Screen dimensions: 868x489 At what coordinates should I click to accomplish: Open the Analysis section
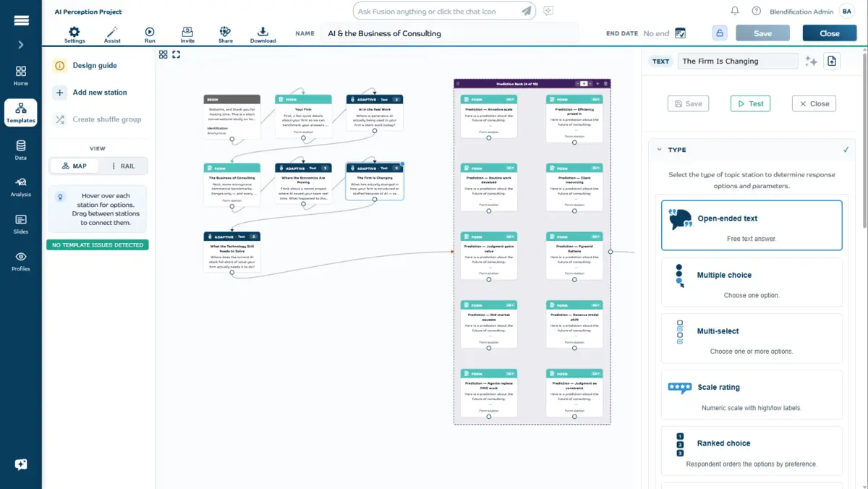(21, 187)
